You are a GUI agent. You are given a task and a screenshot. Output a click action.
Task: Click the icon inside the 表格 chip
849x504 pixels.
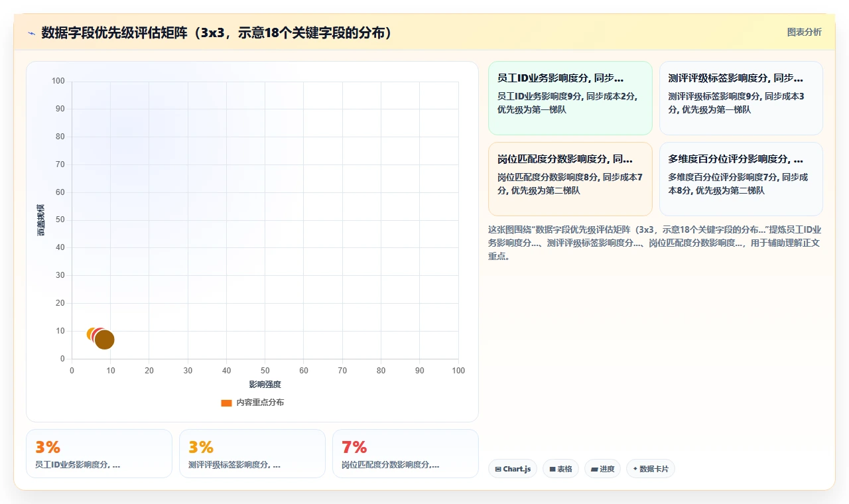point(553,469)
